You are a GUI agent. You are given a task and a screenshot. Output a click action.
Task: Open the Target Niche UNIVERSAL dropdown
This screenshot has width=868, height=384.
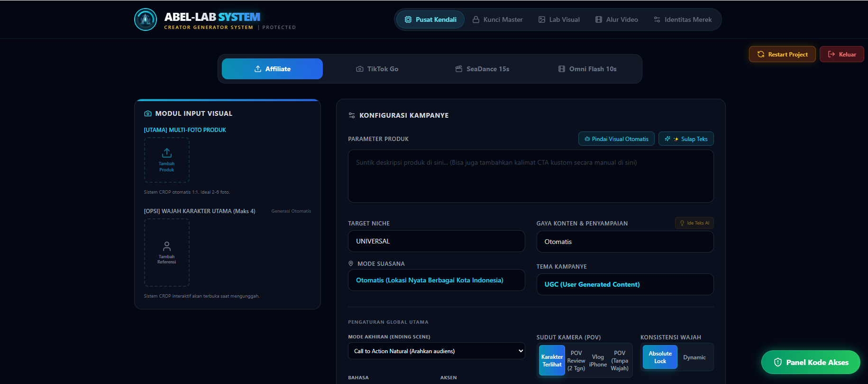[x=437, y=241]
